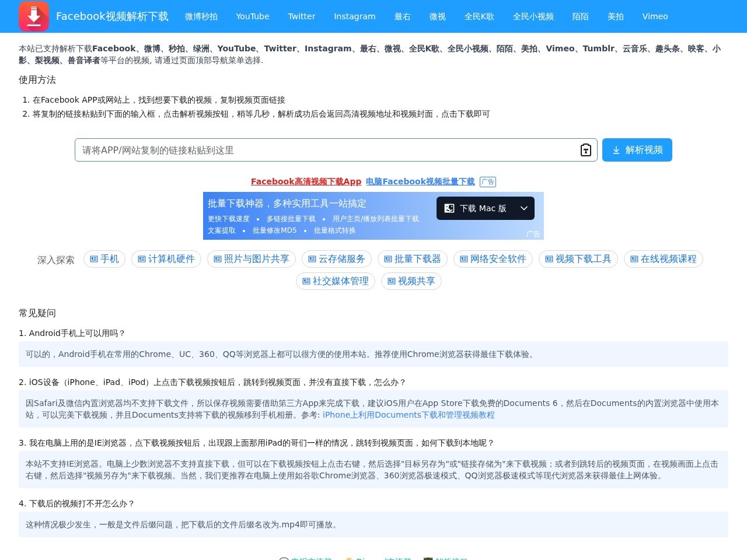Open the 网络安全软件 explore chip

[493, 259]
